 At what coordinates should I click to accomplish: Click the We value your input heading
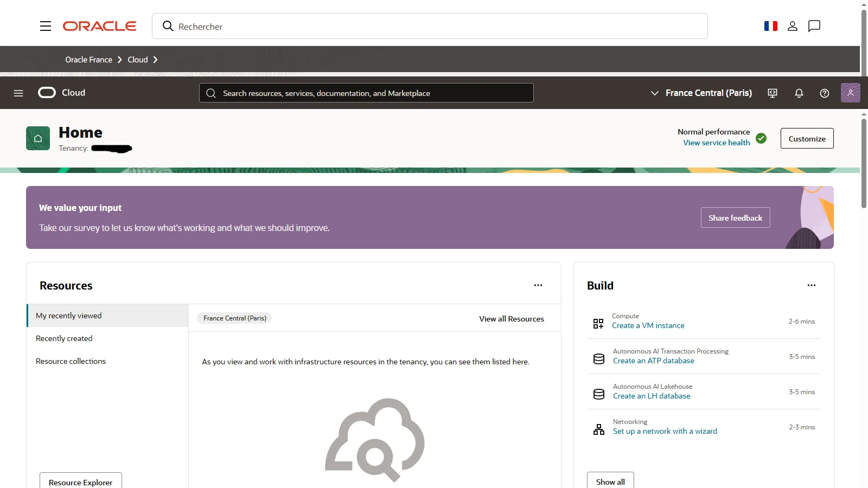click(x=80, y=208)
